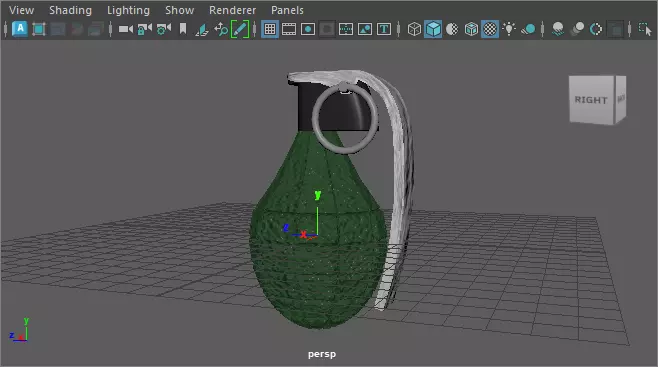The image size is (658, 367).
Task: Click the persp camera name label
Action: [x=322, y=354]
